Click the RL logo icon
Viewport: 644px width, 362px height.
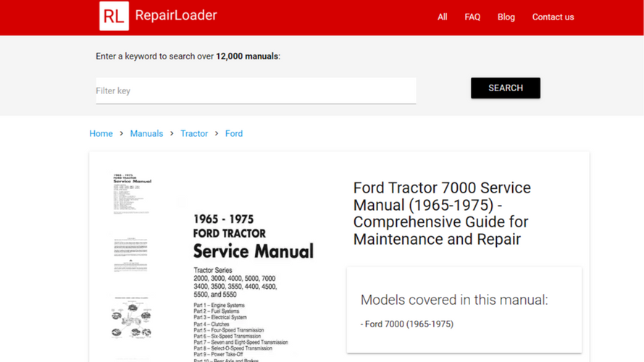(x=114, y=16)
